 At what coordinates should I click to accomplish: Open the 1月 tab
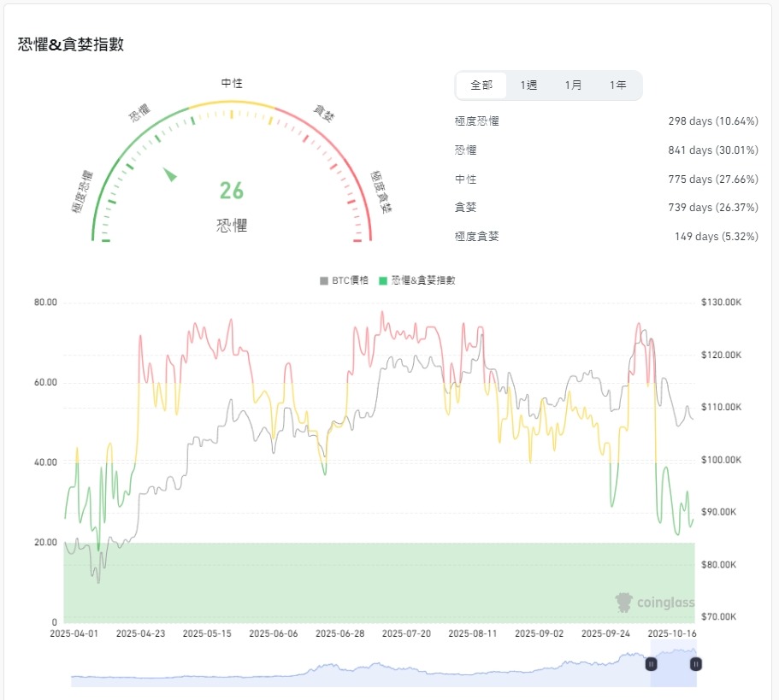pos(573,85)
